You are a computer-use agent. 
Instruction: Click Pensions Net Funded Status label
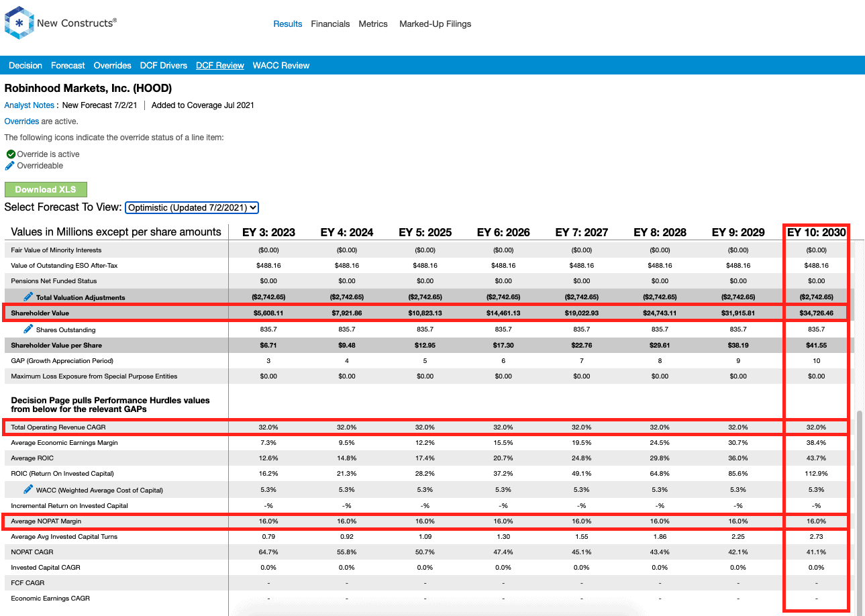54,280
